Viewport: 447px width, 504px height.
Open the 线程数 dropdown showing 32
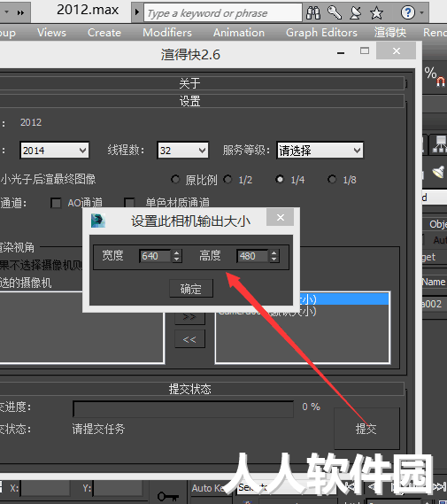182,150
